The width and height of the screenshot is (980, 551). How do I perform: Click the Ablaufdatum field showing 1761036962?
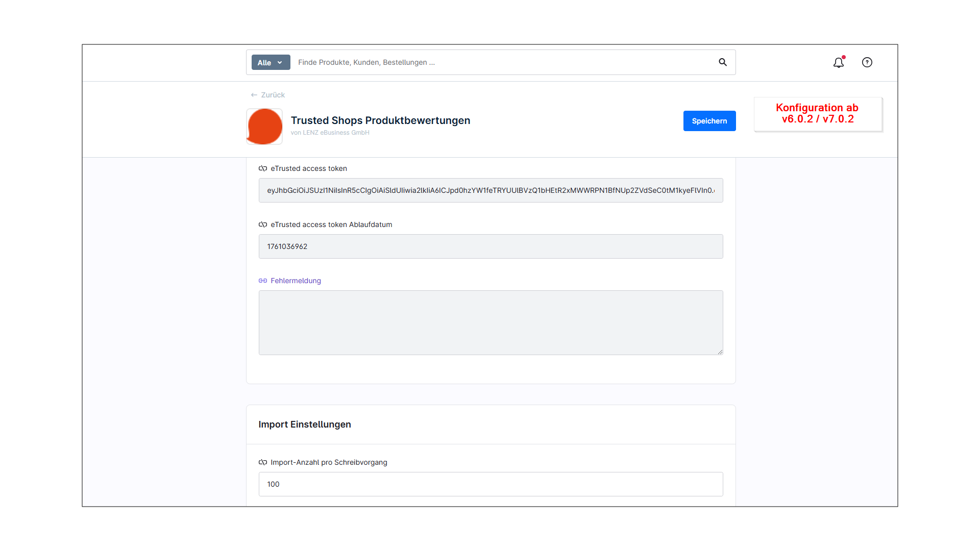491,246
